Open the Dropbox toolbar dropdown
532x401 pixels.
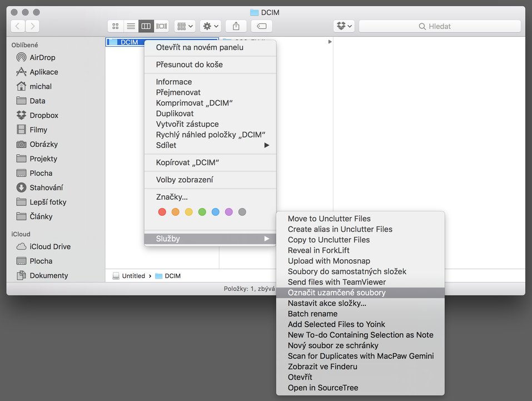tap(344, 26)
